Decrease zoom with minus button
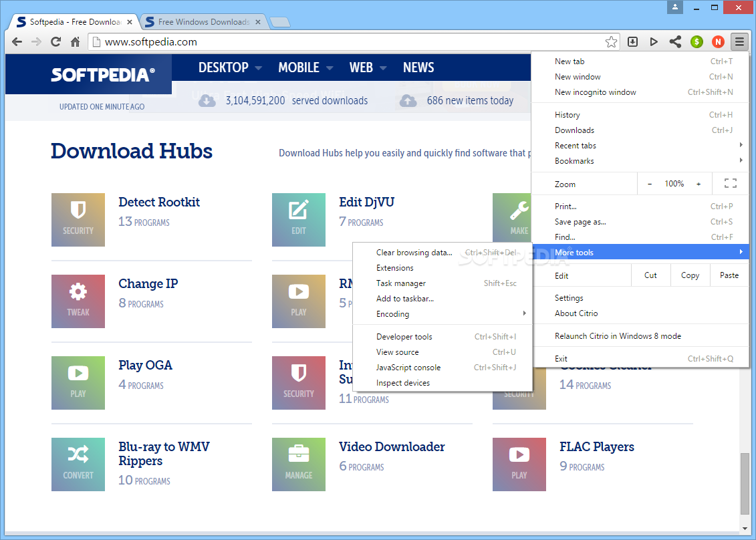The height and width of the screenshot is (540, 756). click(650, 184)
